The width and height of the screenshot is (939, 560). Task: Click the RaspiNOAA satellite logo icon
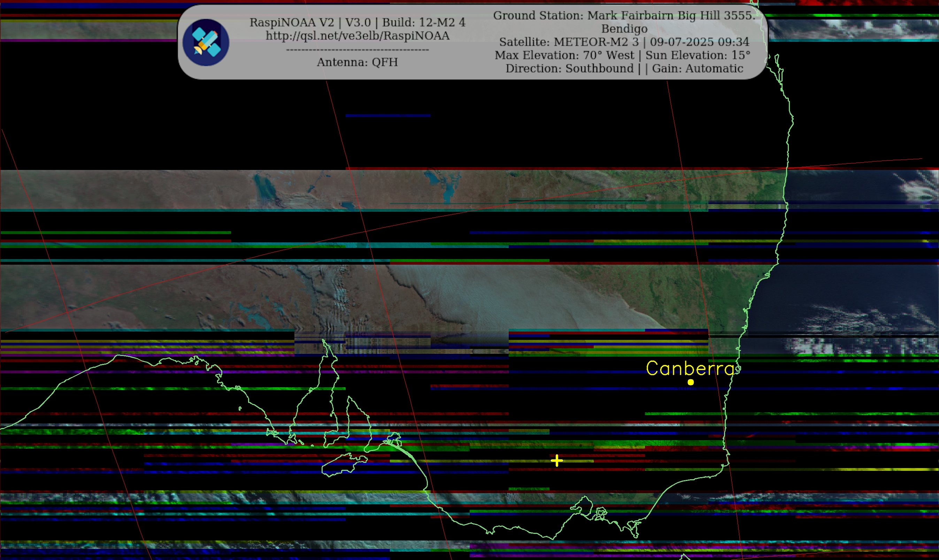pyautogui.click(x=206, y=42)
